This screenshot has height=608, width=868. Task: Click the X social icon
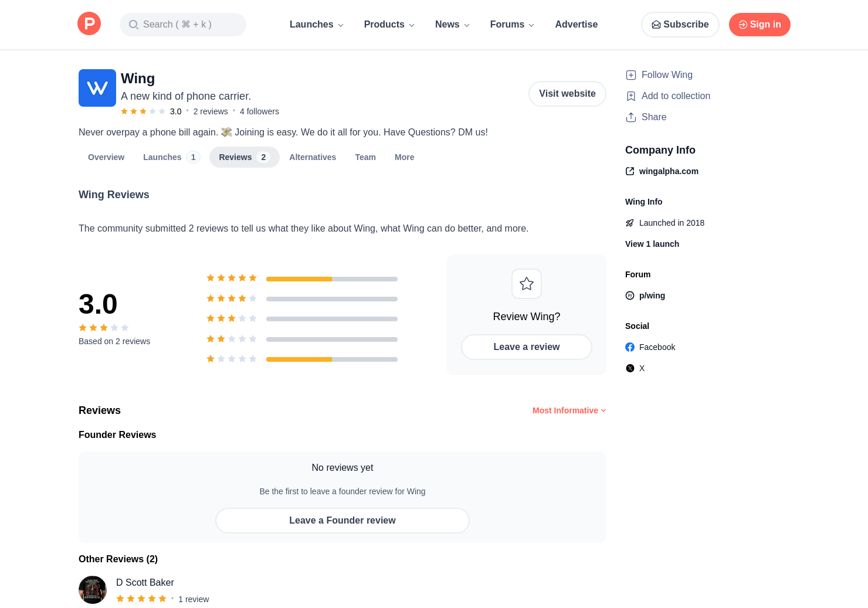[630, 368]
